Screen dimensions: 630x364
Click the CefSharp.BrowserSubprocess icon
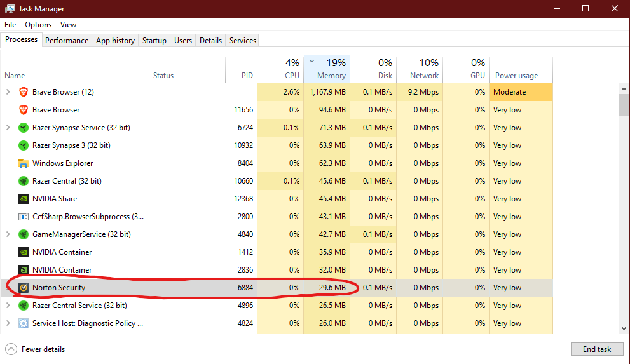click(24, 217)
